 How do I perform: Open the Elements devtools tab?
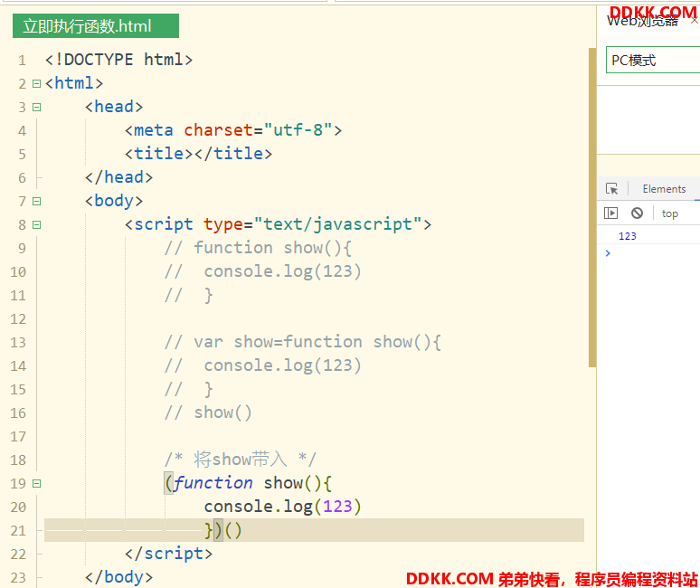pyautogui.click(x=664, y=189)
